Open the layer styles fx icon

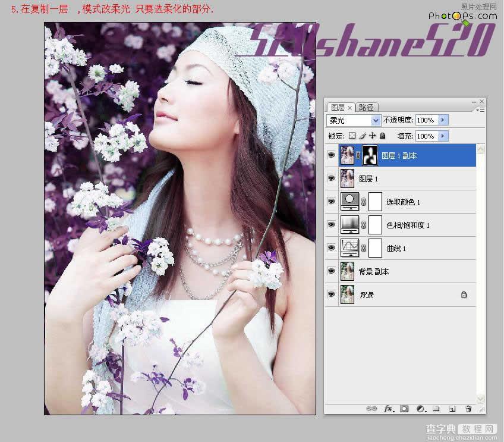click(x=389, y=409)
